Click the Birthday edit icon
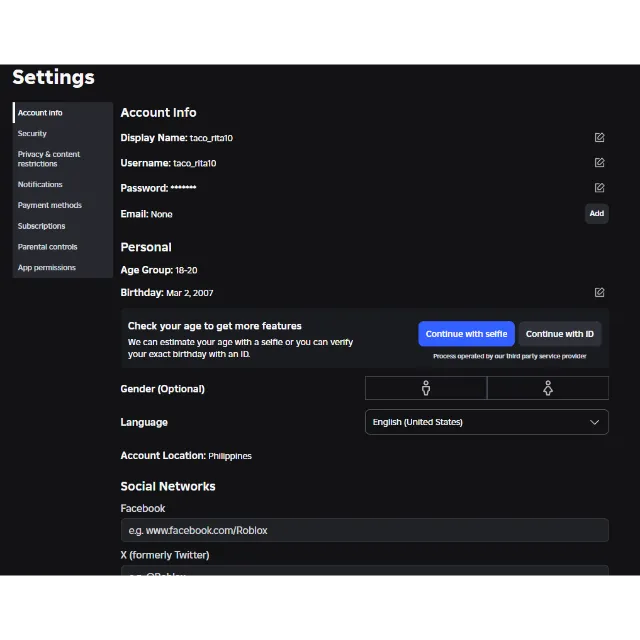This screenshot has width=640, height=640. tap(599, 293)
